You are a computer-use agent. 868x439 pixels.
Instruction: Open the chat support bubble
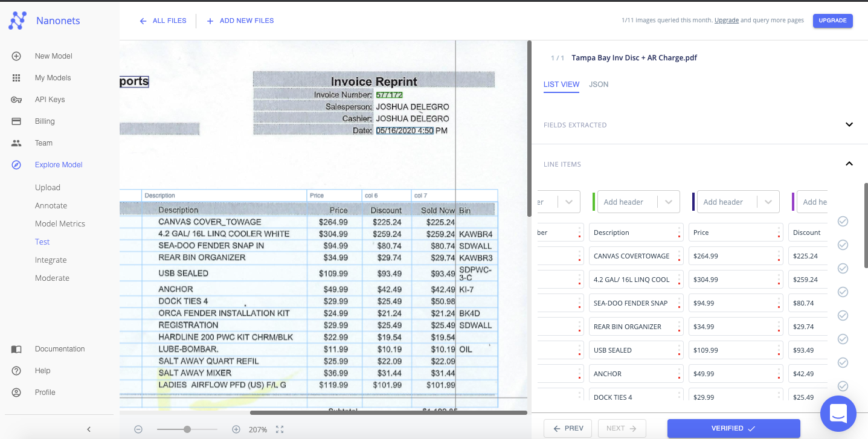(838, 414)
